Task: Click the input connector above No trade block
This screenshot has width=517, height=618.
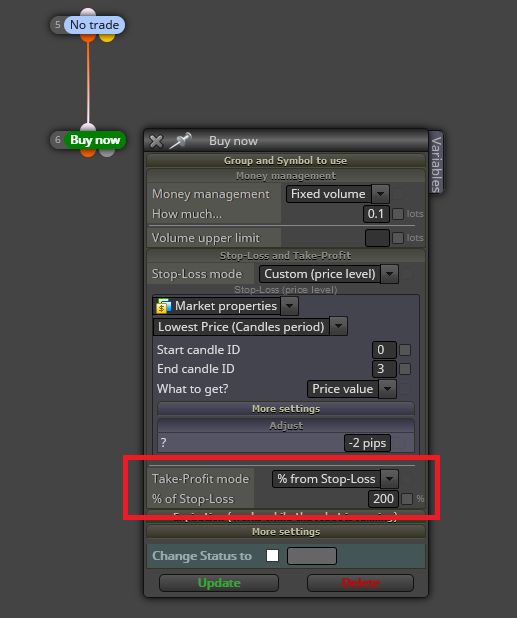Action: click(x=88, y=12)
